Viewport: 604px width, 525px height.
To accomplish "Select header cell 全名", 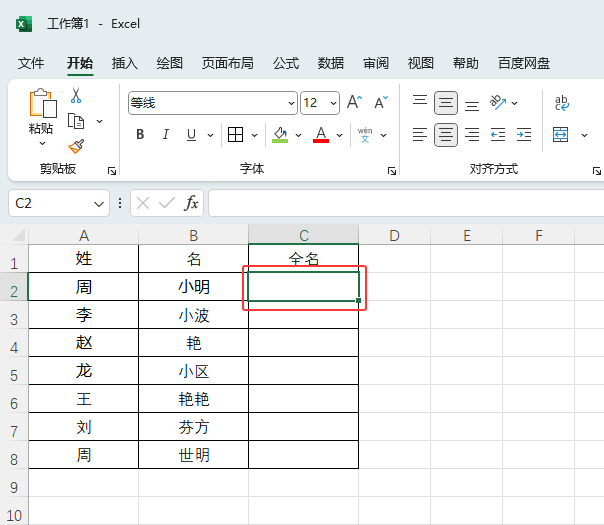I will click(x=304, y=258).
